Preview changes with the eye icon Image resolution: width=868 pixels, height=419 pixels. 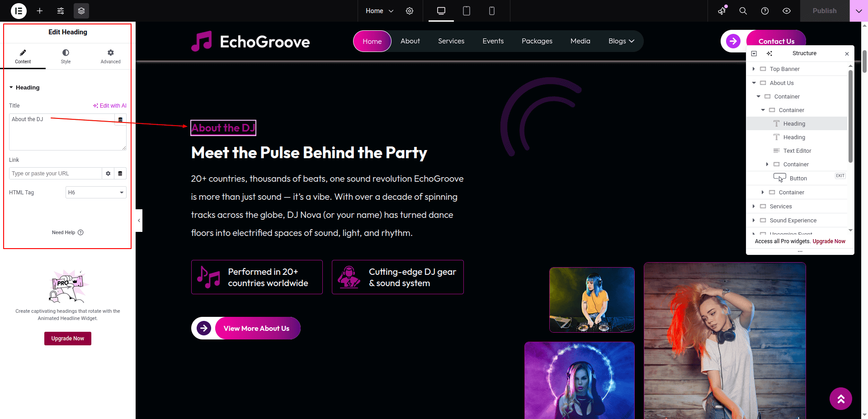[x=787, y=11]
